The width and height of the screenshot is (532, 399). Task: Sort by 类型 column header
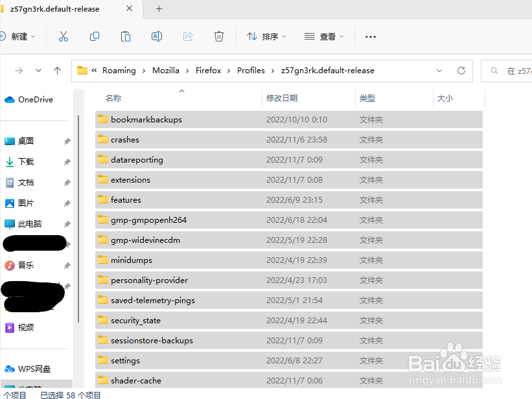click(367, 98)
